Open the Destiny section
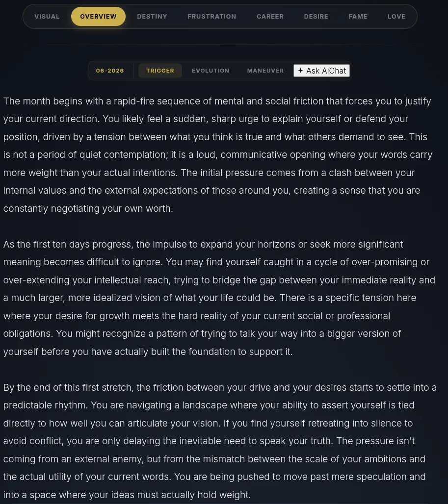 click(152, 16)
